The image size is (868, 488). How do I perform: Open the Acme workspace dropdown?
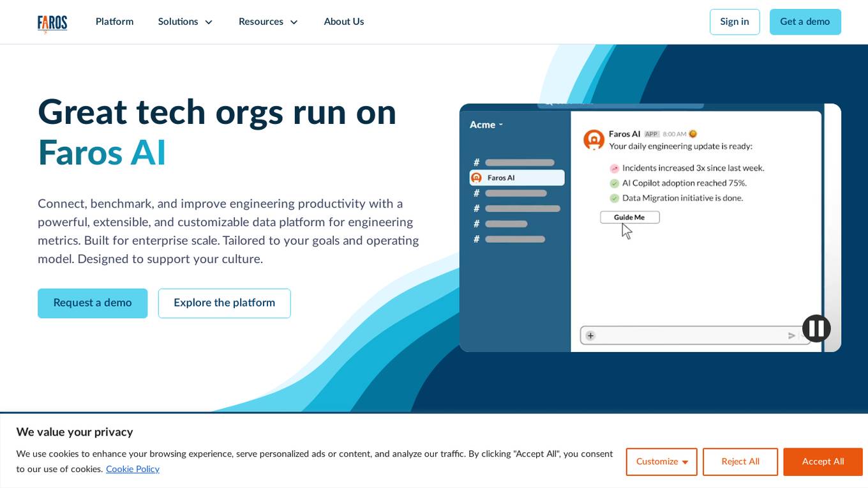pos(486,125)
